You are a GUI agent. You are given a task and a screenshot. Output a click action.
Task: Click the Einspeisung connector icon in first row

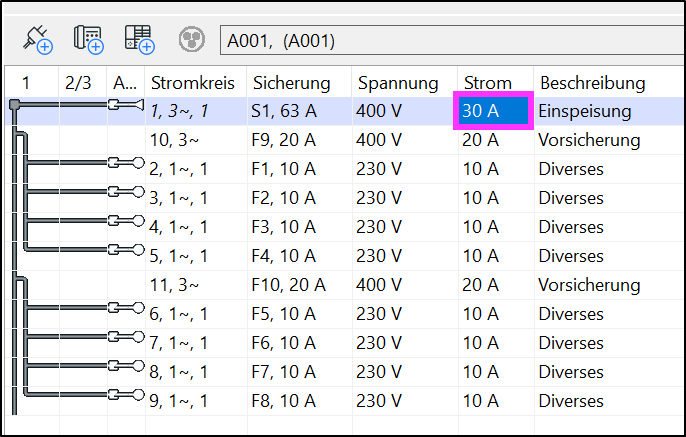126,105
